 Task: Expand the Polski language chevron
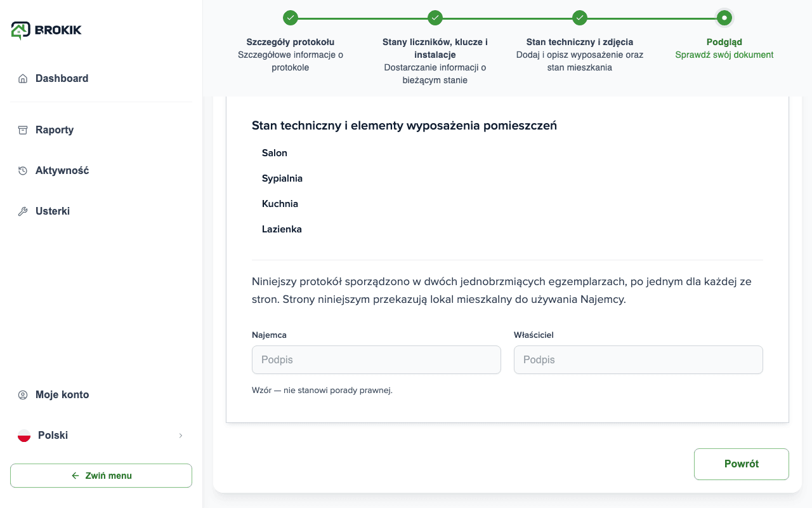tap(181, 436)
